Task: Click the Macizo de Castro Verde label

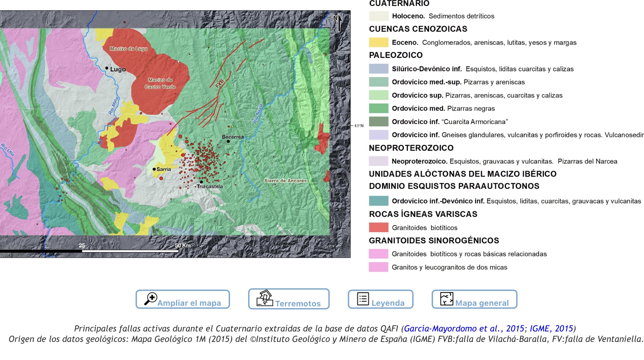Action: pyautogui.click(x=160, y=83)
